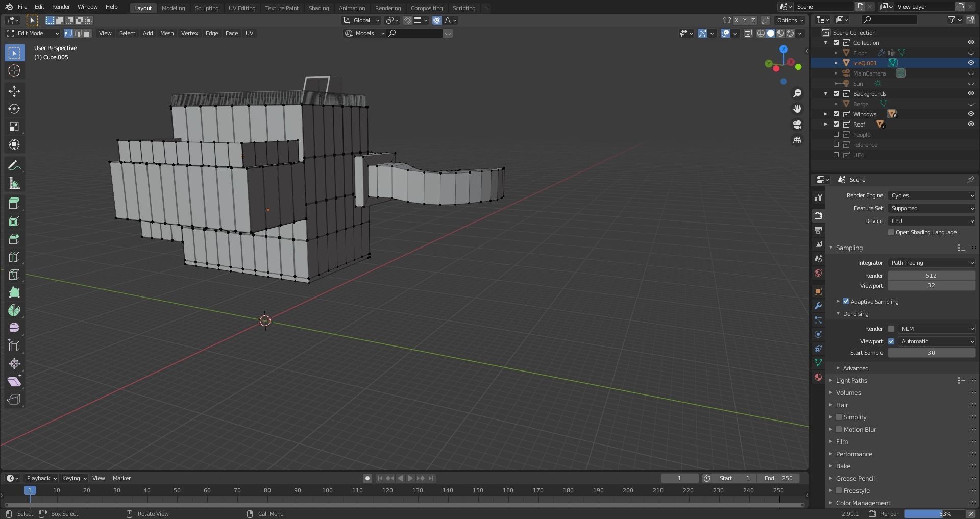980x519 pixels.
Task: Enable the Motion Blur checkbox
Action: tap(839, 430)
